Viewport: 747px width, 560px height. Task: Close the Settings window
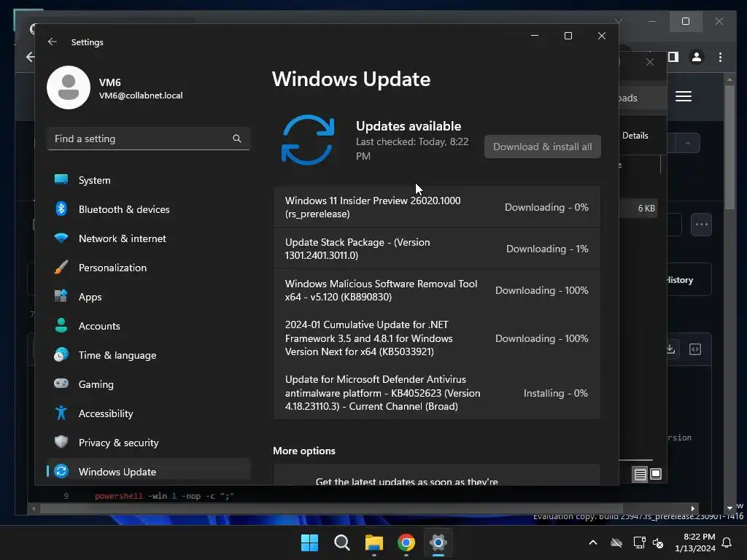(x=602, y=36)
